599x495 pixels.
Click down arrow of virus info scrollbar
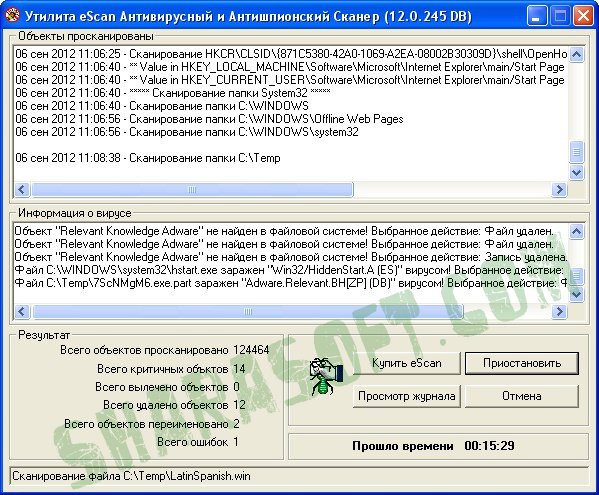(576, 294)
